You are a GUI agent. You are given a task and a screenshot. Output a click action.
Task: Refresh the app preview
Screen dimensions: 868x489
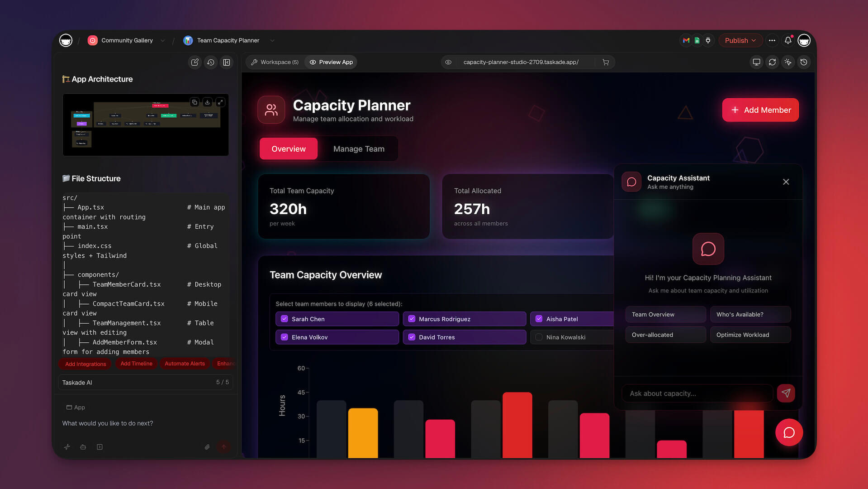[772, 62]
